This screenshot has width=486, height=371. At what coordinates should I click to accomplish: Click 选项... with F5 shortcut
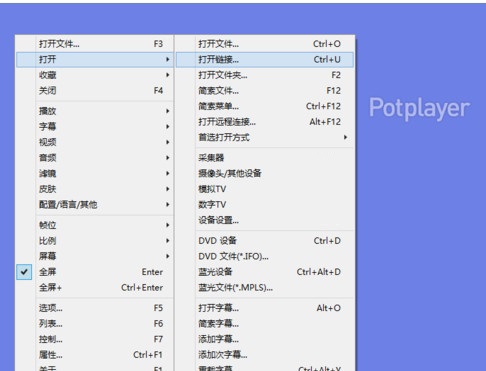[x=95, y=308]
